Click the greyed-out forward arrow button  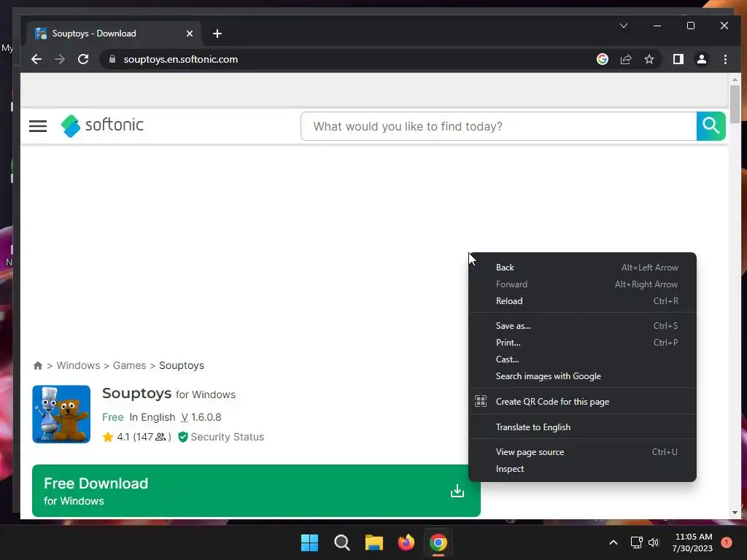click(60, 60)
